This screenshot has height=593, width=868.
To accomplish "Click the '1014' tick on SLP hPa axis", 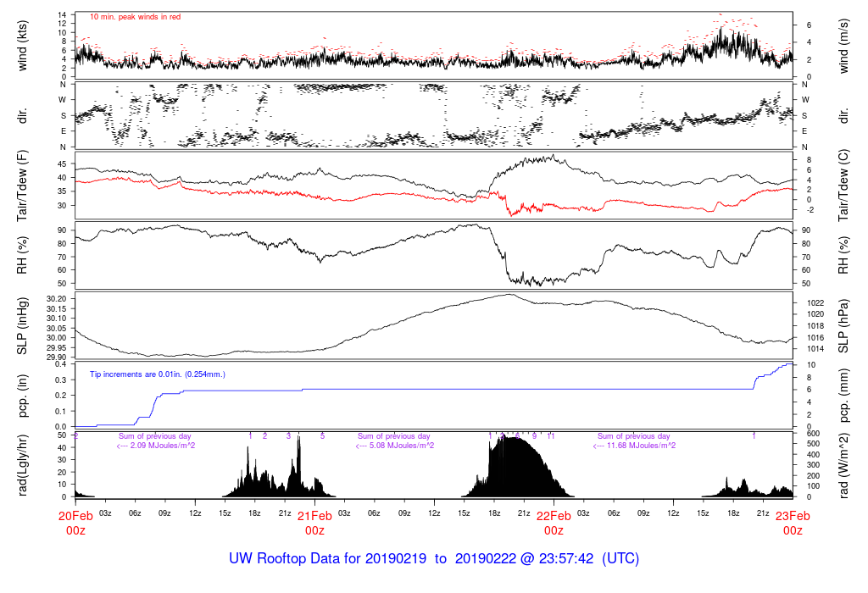I will coord(815,348).
